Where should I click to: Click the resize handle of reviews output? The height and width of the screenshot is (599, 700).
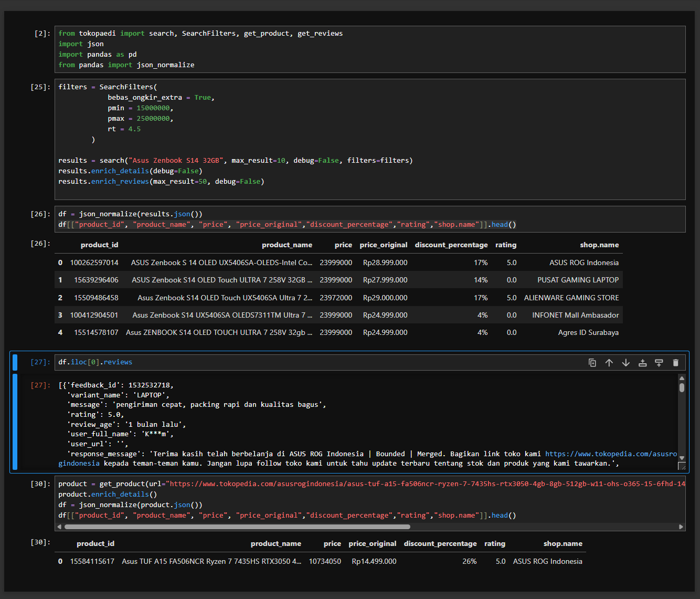pos(682,466)
